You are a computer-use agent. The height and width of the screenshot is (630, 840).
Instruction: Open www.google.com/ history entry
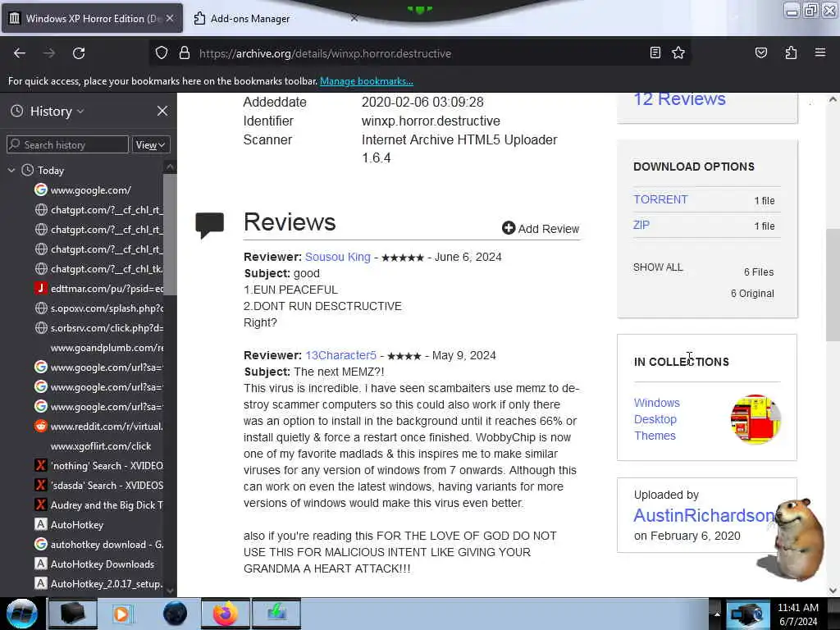pyautogui.click(x=90, y=190)
